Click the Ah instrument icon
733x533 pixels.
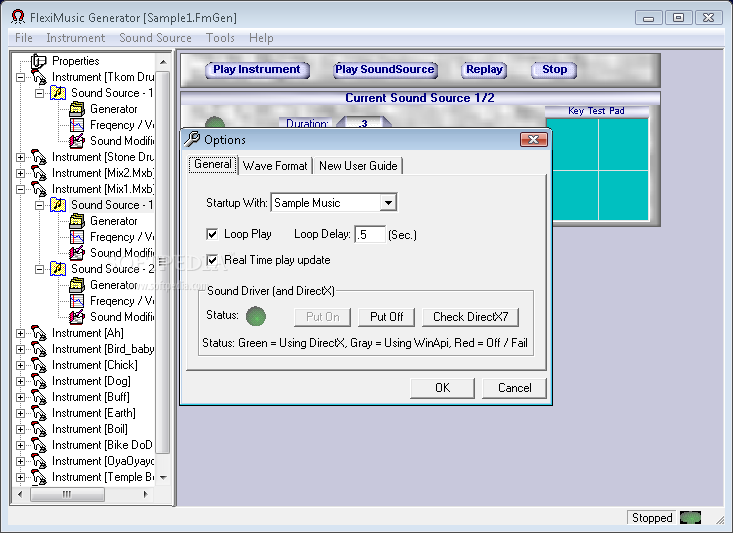tap(39, 333)
